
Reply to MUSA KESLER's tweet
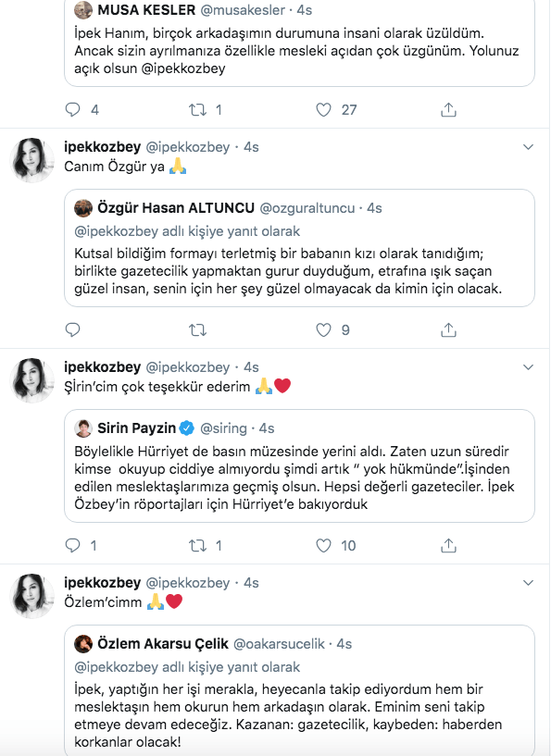click(74, 109)
